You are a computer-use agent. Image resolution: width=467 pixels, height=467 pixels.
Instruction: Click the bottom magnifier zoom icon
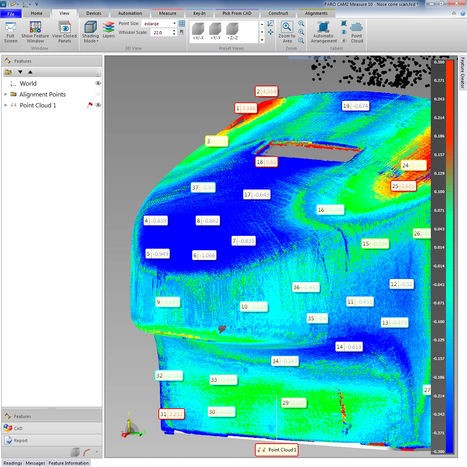tap(301, 41)
